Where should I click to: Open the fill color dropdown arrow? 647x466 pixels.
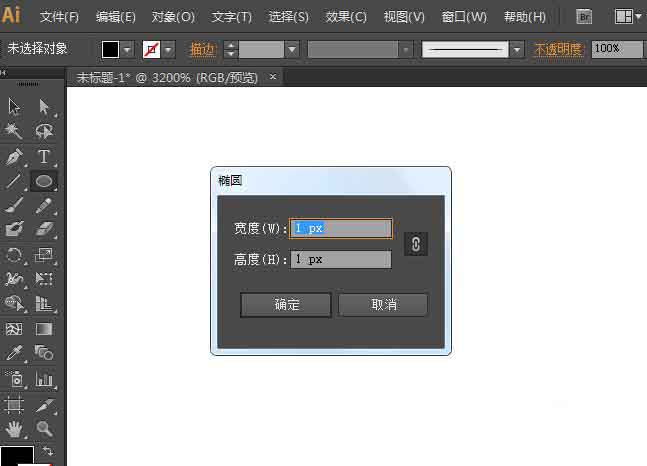point(128,50)
